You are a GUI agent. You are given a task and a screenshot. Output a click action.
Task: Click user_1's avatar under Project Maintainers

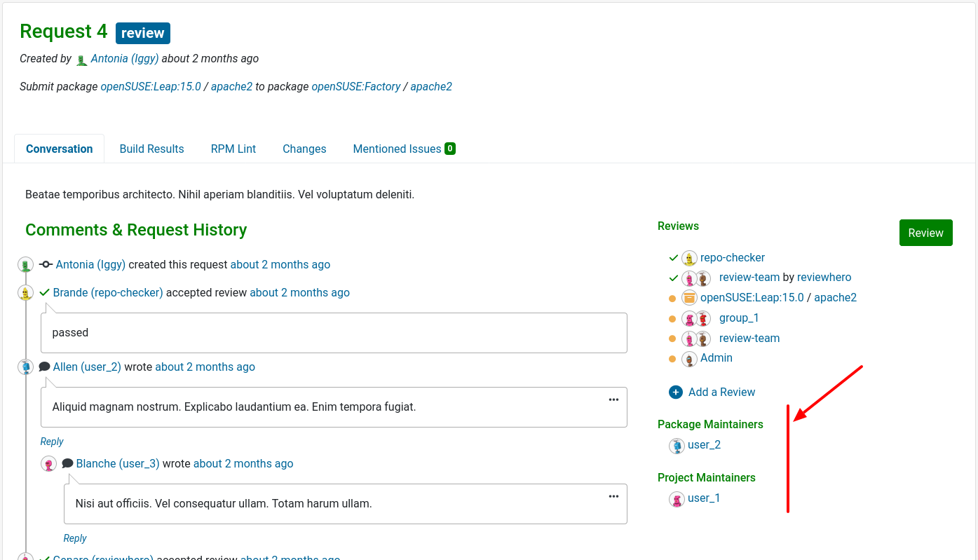(676, 498)
